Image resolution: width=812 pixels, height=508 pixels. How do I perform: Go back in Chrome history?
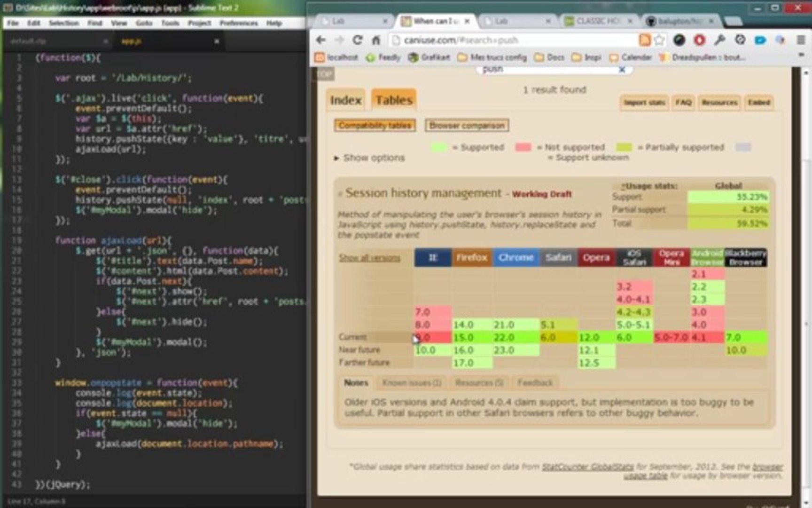(321, 40)
